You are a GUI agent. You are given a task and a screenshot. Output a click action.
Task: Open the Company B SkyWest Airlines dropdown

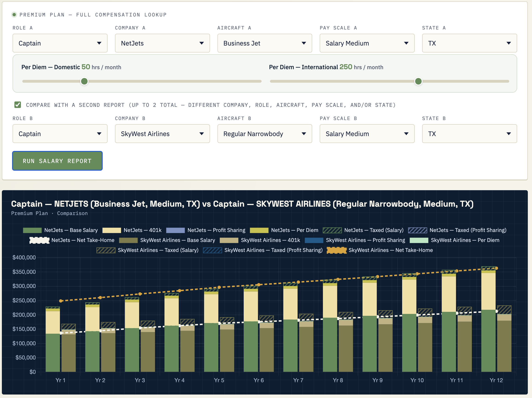click(162, 134)
